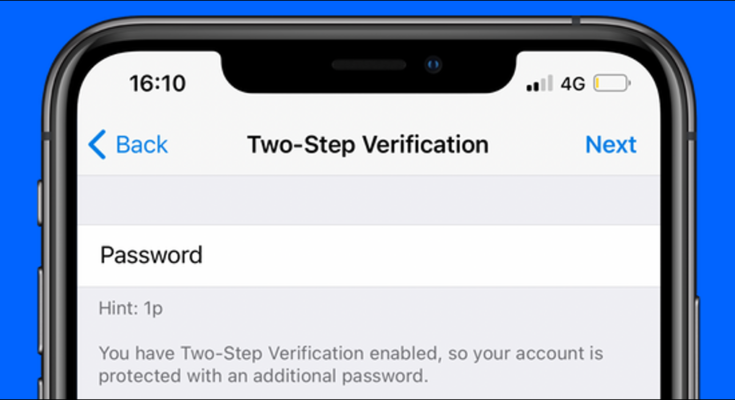Tap the 4G network indicator
The height and width of the screenshot is (400, 735).
573,84
